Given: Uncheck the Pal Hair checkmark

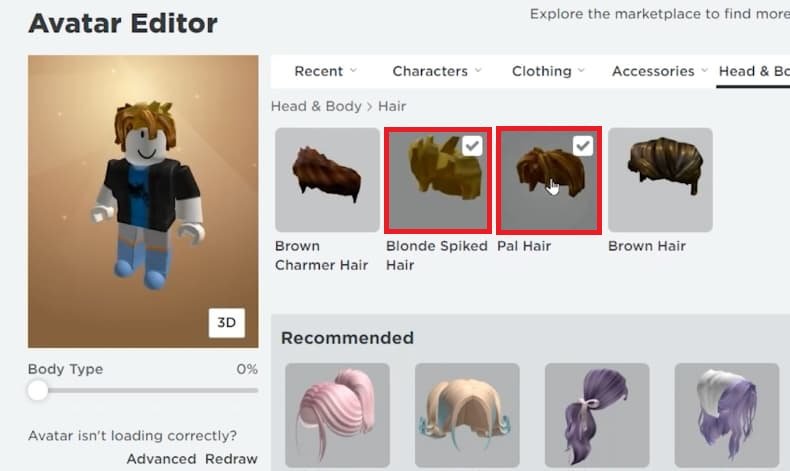Looking at the screenshot, I should [x=583, y=146].
